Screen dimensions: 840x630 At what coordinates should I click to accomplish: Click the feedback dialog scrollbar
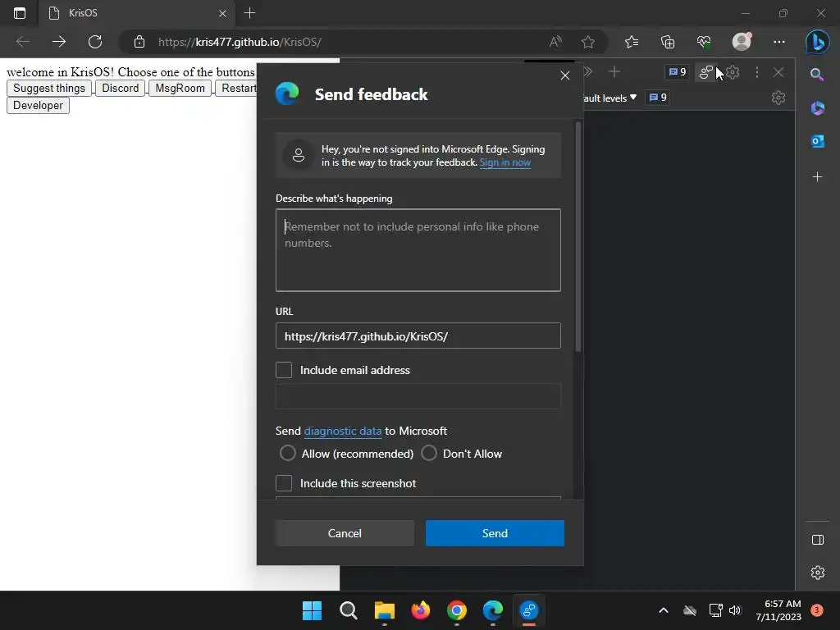pyautogui.click(x=577, y=237)
